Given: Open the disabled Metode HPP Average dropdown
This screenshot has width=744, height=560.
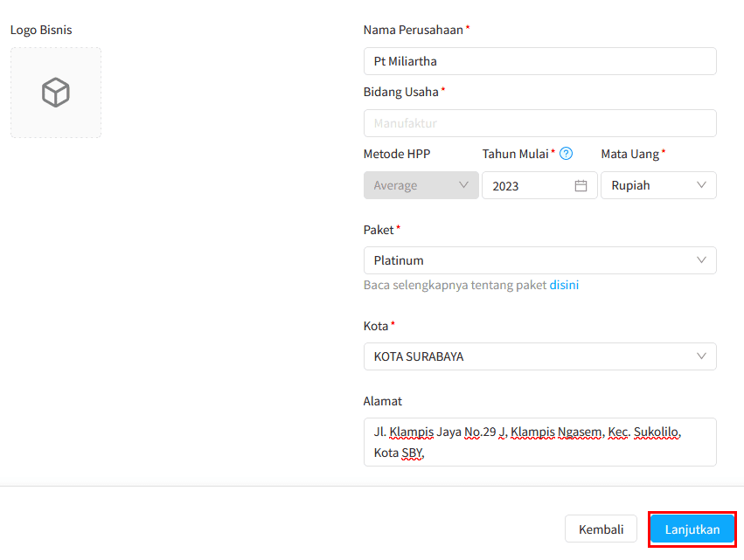Looking at the screenshot, I should pyautogui.click(x=421, y=185).
